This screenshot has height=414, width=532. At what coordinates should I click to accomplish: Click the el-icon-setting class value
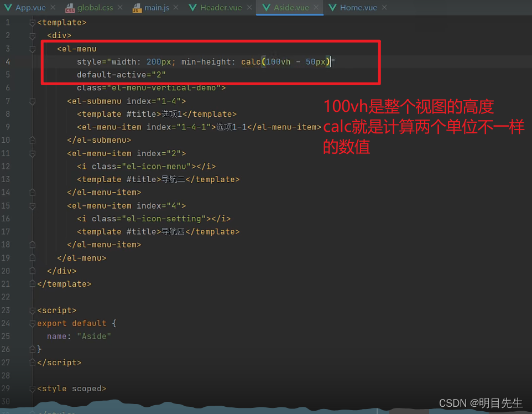164,219
